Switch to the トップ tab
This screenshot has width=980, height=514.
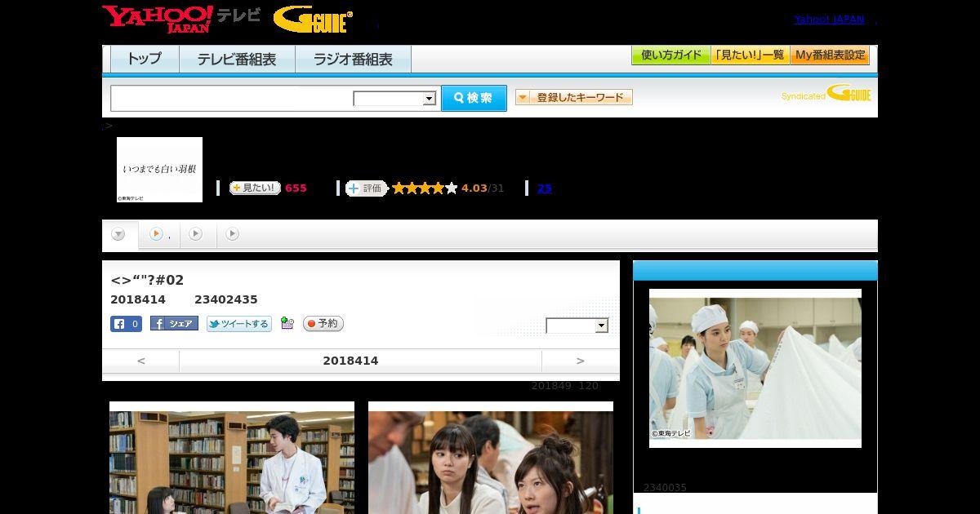point(145,60)
